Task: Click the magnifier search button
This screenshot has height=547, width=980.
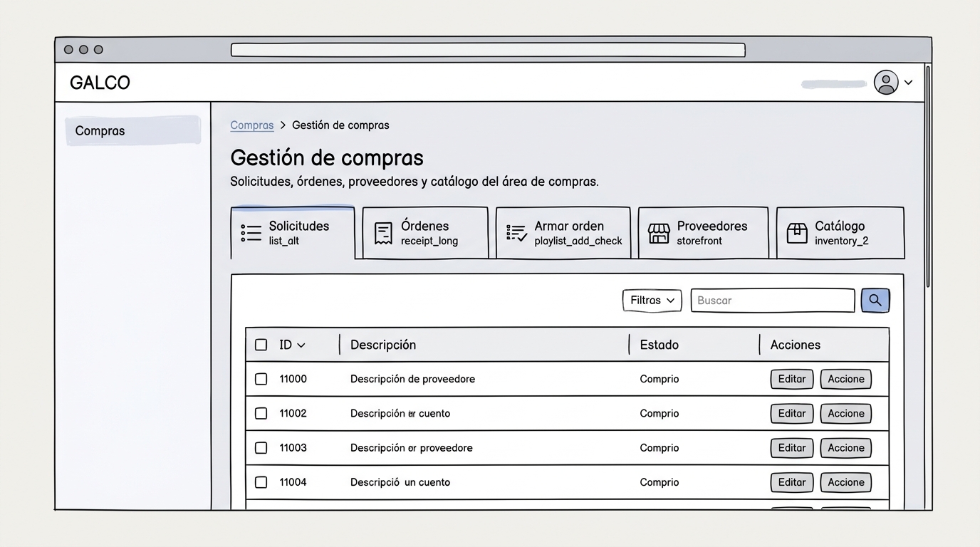Action: 875,301
